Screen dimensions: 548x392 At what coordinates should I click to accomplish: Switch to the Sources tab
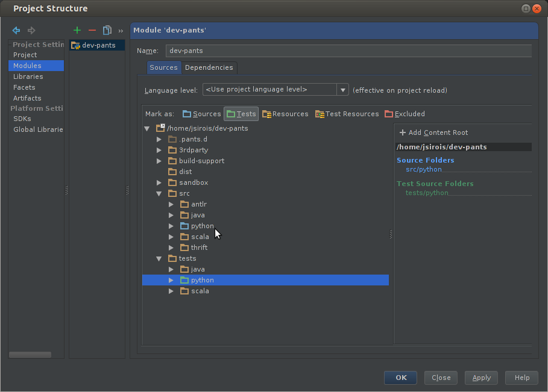[x=163, y=67]
